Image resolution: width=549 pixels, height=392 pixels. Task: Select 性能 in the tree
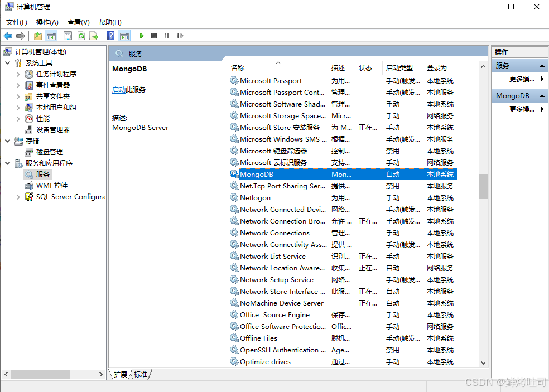click(x=43, y=119)
